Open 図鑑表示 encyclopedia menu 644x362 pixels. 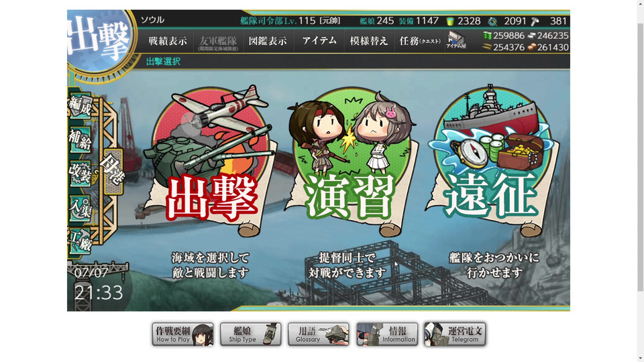point(268,41)
